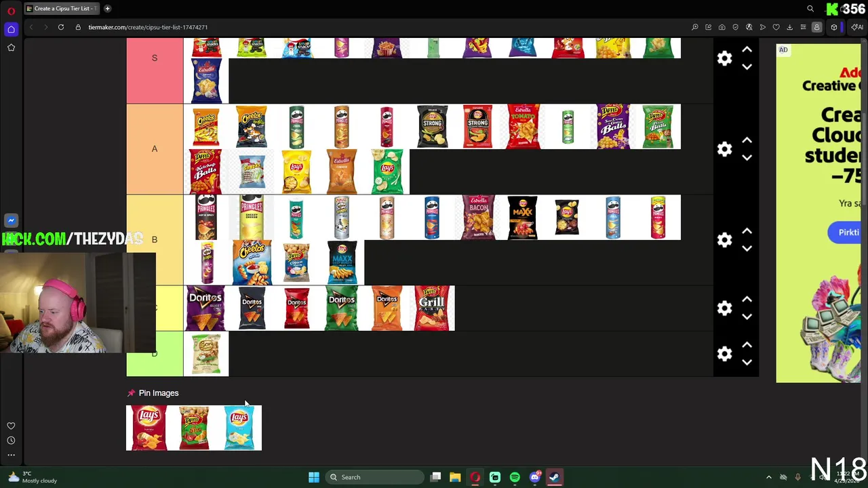The width and height of the screenshot is (868, 488).
Task: Select popcorn bag in D tier
Action: (206, 354)
